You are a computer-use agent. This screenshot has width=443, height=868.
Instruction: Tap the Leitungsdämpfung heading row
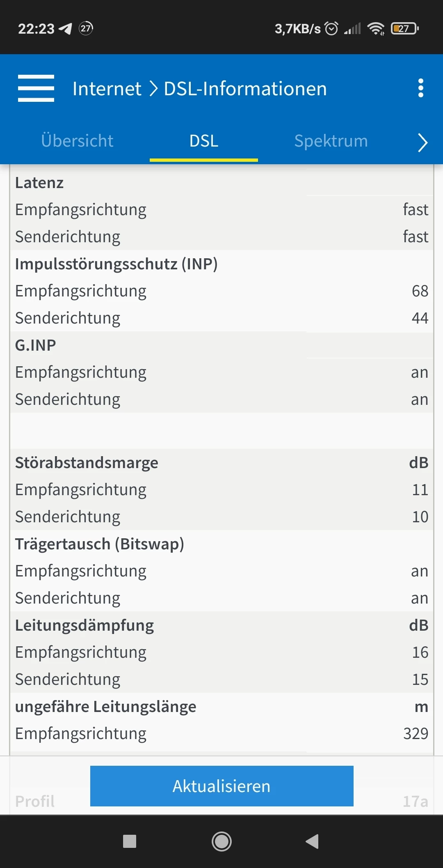pos(84,625)
